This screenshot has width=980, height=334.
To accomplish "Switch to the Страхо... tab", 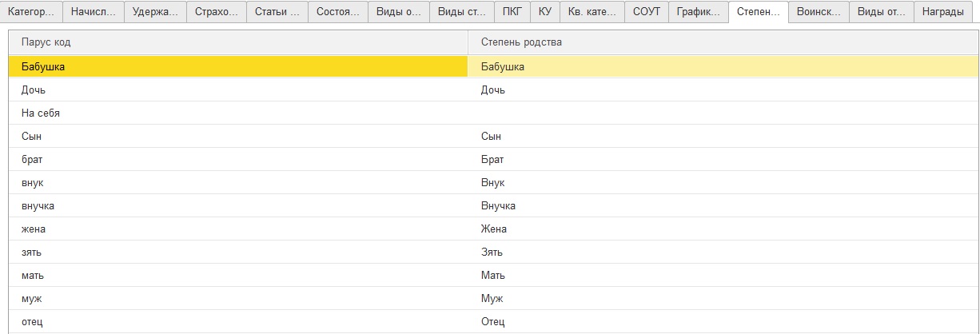I will [216, 12].
